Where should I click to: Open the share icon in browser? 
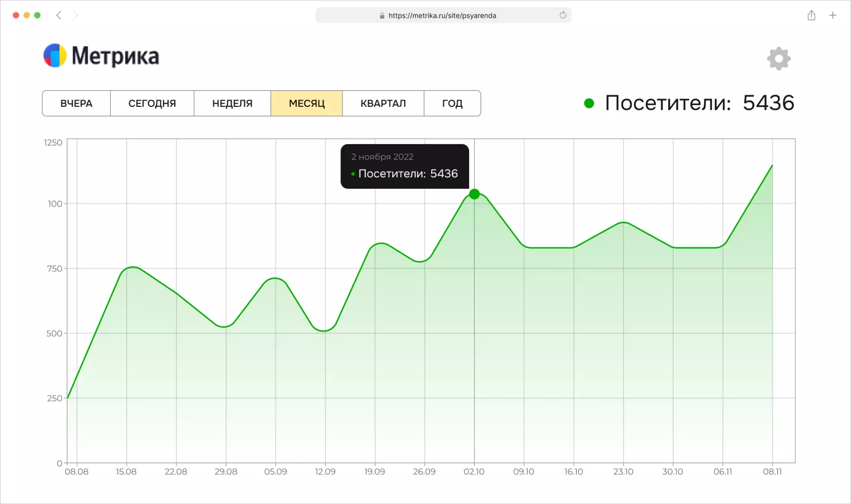[x=812, y=15]
